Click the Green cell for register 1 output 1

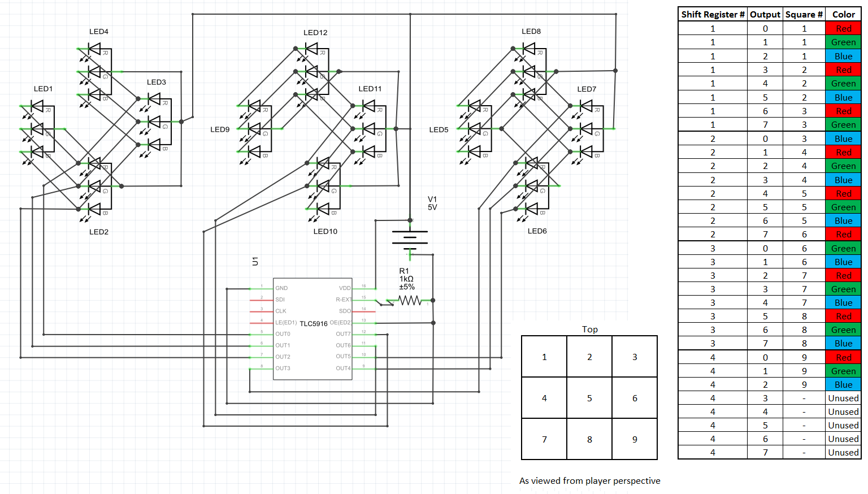(843, 42)
